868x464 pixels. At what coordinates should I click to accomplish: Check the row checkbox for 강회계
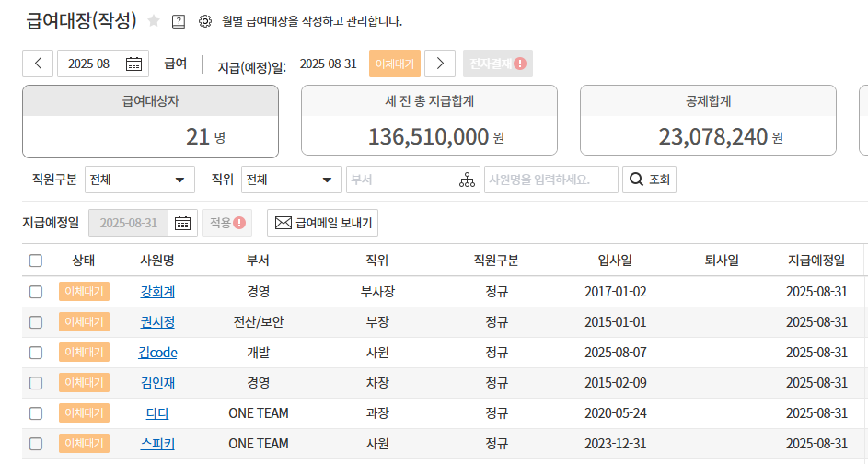(36, 292)
